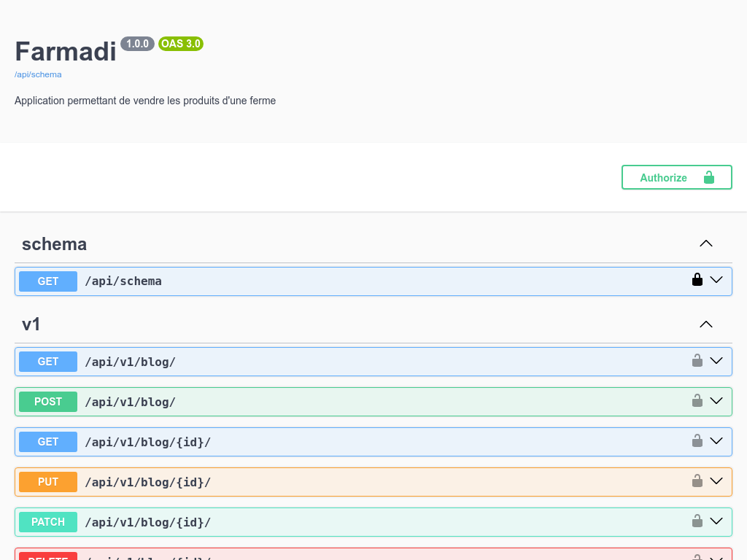
Task: Click the lock icon on GET /api/schema
Action: tap(697, 280)
